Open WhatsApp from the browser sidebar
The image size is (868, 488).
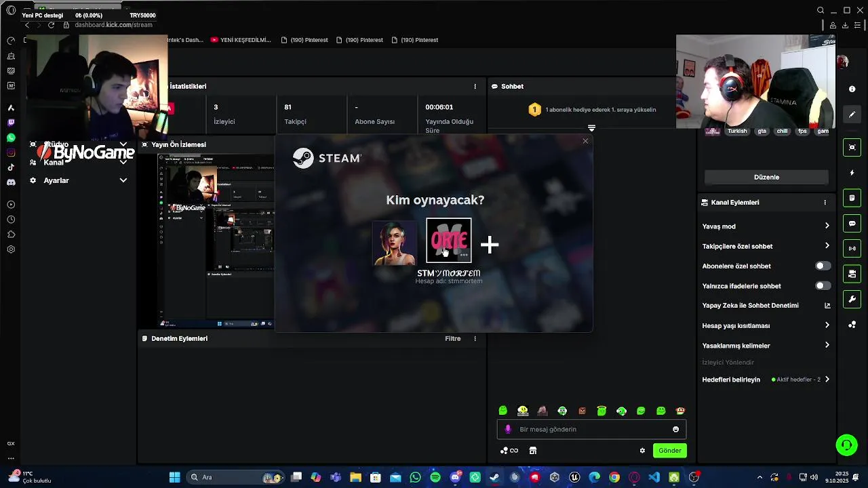click(x=11, y=138)
